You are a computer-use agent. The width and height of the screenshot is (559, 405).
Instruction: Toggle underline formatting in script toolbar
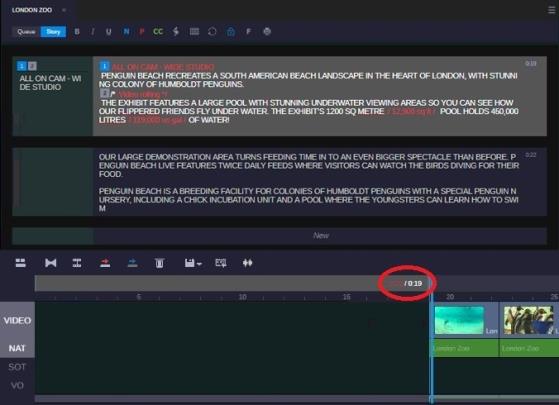(109, 32)
